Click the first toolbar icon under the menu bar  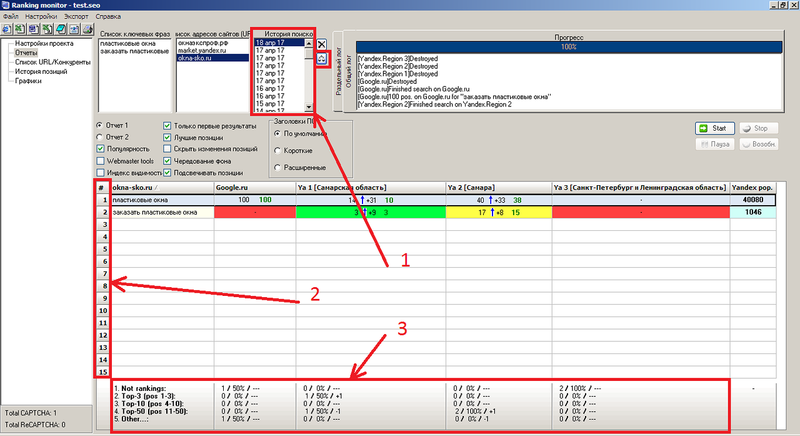tap(8, 30)
